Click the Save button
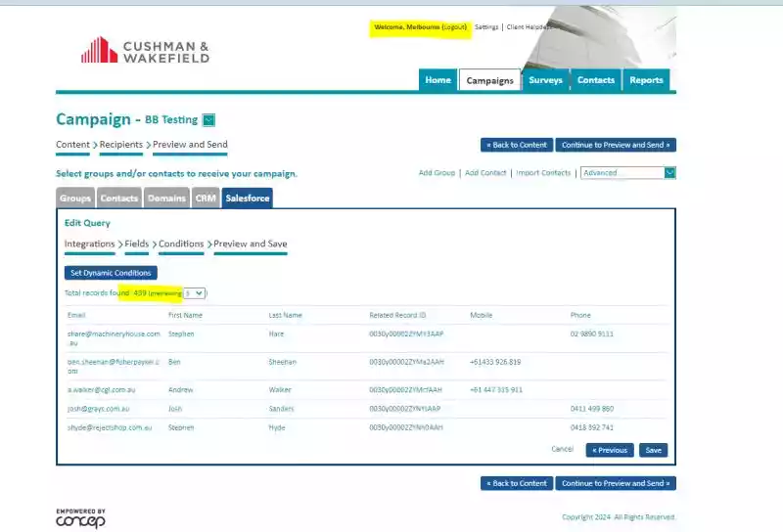Viewport: 783px width, 532px height. pos(653,451)
